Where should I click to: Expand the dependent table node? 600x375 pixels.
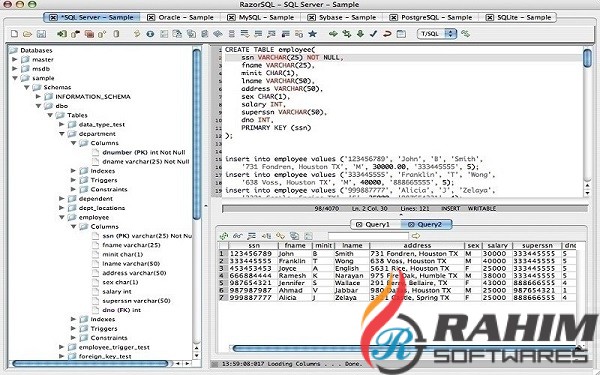[x=62, y=199]
